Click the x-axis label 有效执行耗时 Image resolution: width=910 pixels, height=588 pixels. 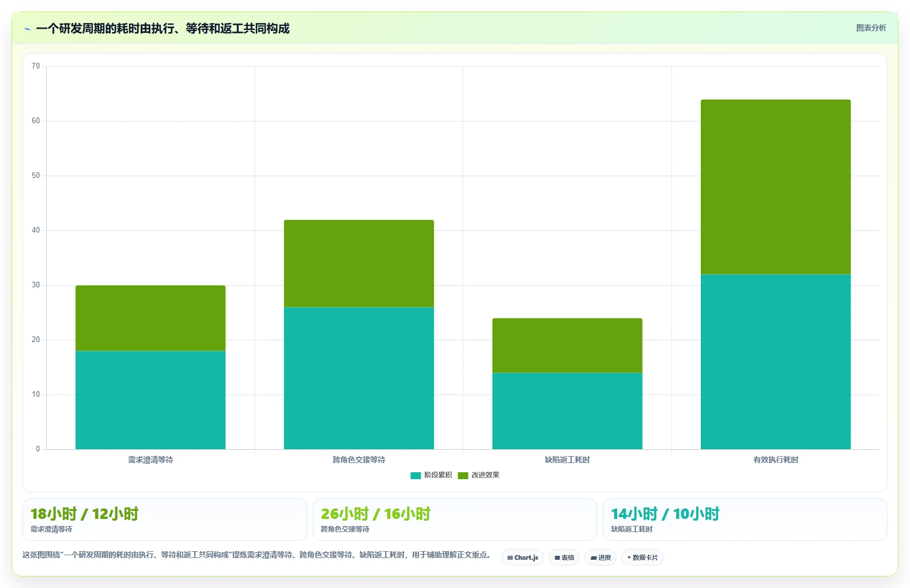click(x=776, y=460)
